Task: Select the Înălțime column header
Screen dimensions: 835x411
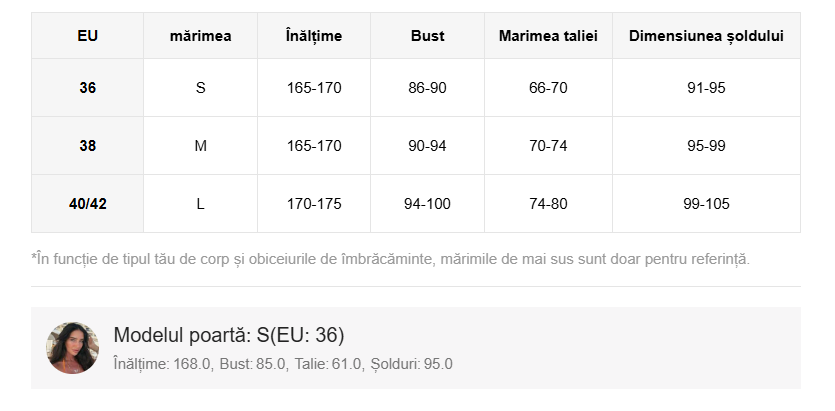Action: [x=314, y=36]
